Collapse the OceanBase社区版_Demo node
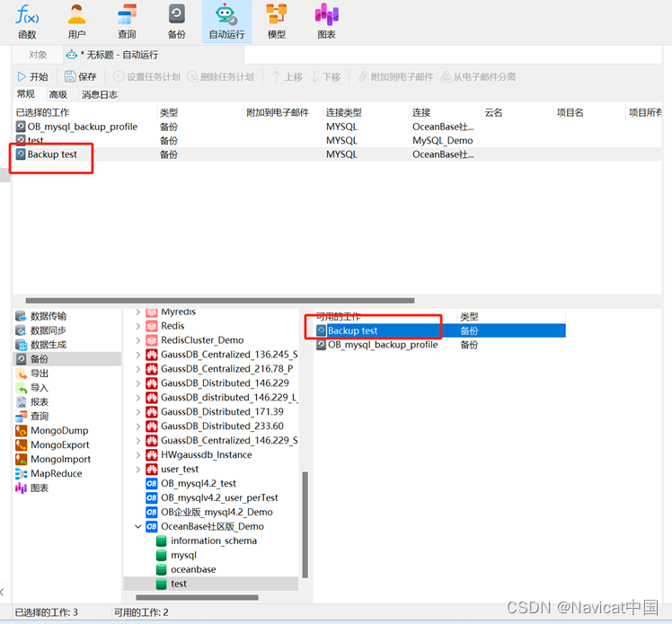 tap(138, 526)
